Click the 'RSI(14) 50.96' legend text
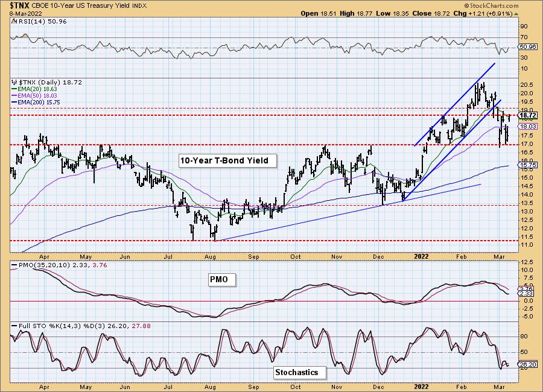 point(42,22)
